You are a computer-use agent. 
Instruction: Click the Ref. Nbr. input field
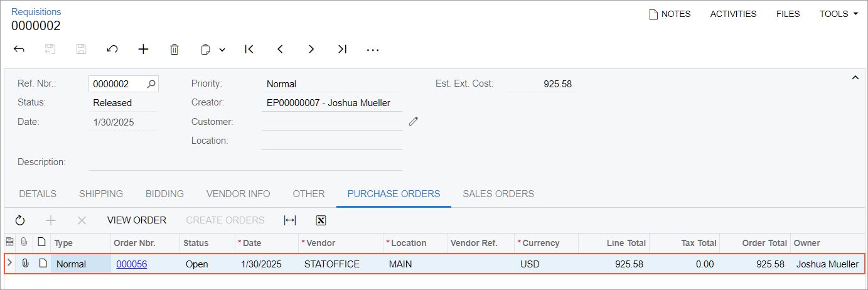(118, 83)
